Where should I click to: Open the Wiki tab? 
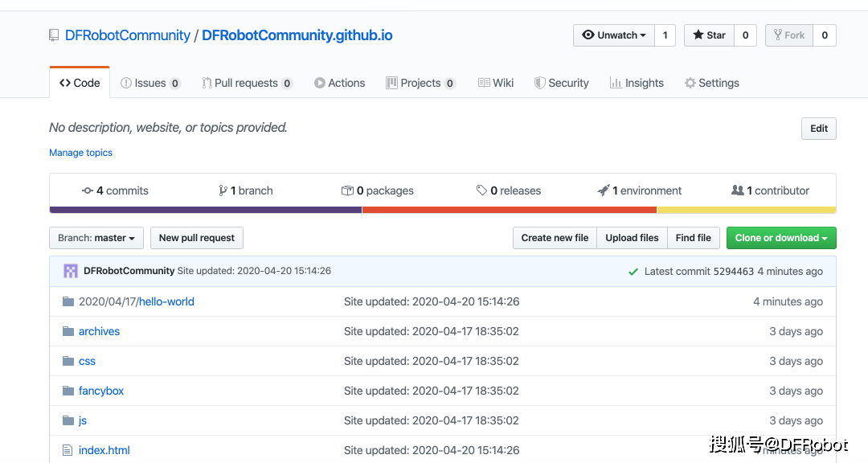[x=495, y=83]
